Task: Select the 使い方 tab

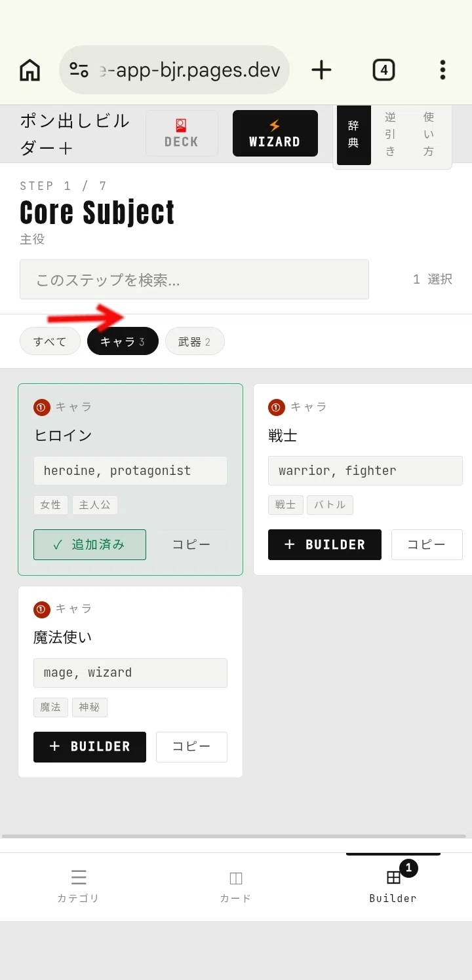Action: click(x=429, y=134)
